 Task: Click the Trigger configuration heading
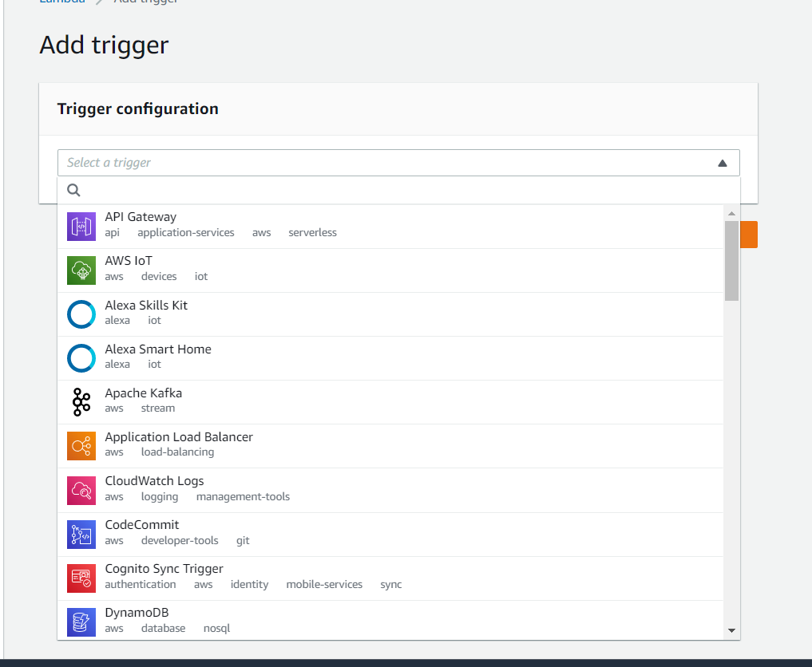tap(138, 109)
